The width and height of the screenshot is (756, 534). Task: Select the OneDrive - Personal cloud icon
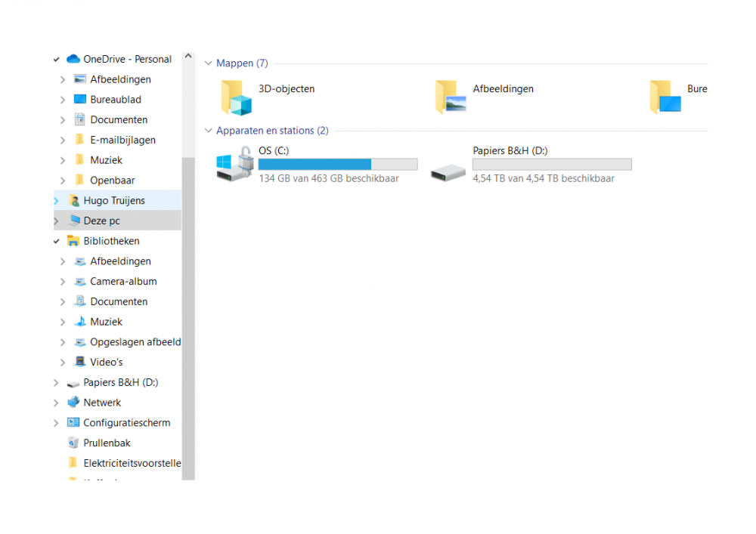click(76, 59)
